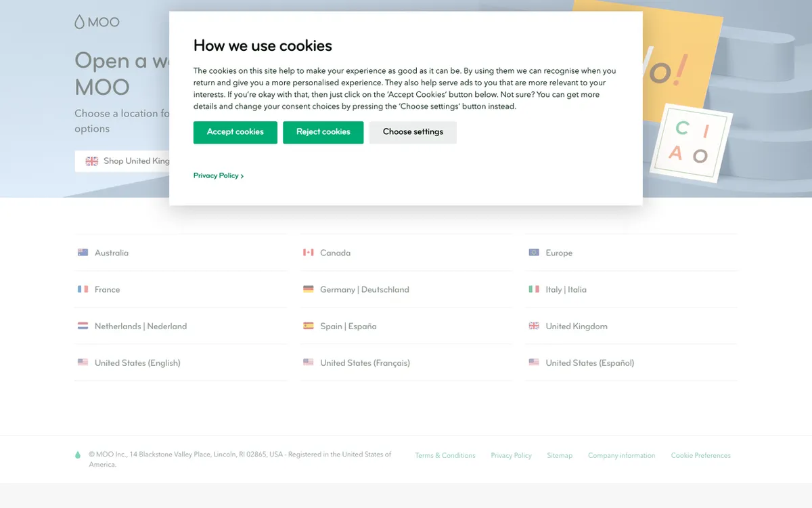Select Italy | Italia
The height and width of the screenshot is (508, 812).
click(x=566, y=289)
